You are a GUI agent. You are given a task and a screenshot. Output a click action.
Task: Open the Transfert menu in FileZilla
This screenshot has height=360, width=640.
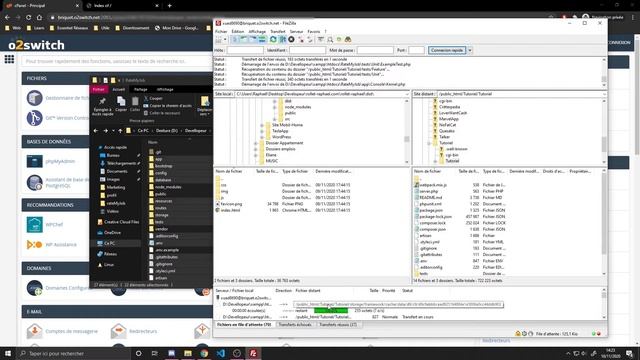(278, 31)
